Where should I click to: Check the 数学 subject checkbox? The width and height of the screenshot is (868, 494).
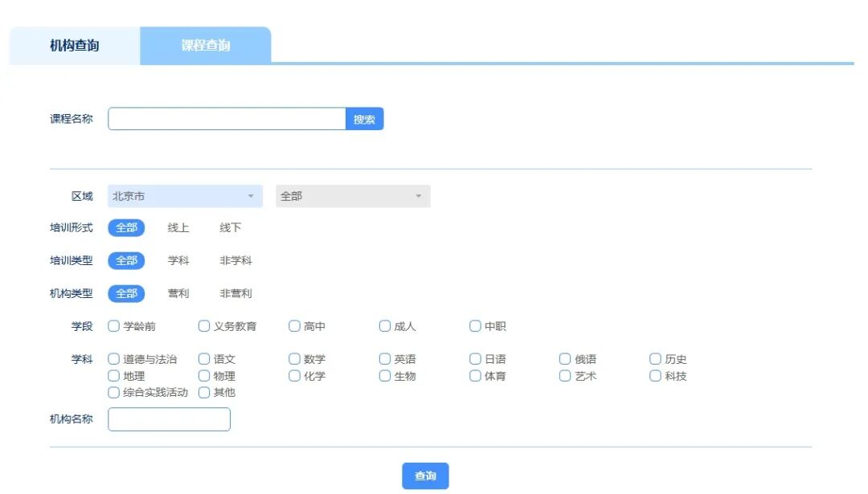[294, 359]
